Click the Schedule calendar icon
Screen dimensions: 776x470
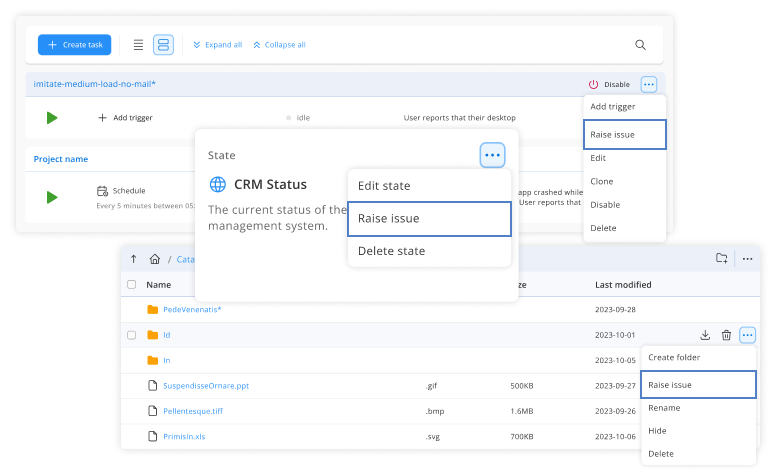pyautogui.click(x=102, y=191)
